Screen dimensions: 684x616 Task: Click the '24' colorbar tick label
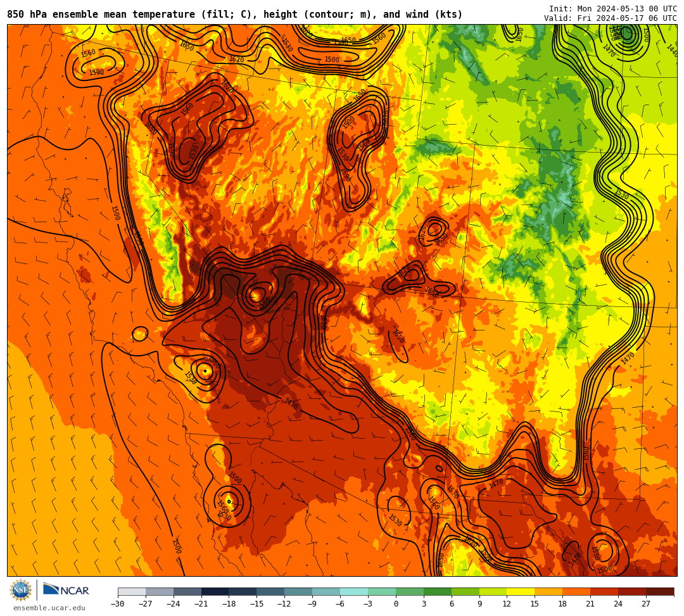click(619, 604)
